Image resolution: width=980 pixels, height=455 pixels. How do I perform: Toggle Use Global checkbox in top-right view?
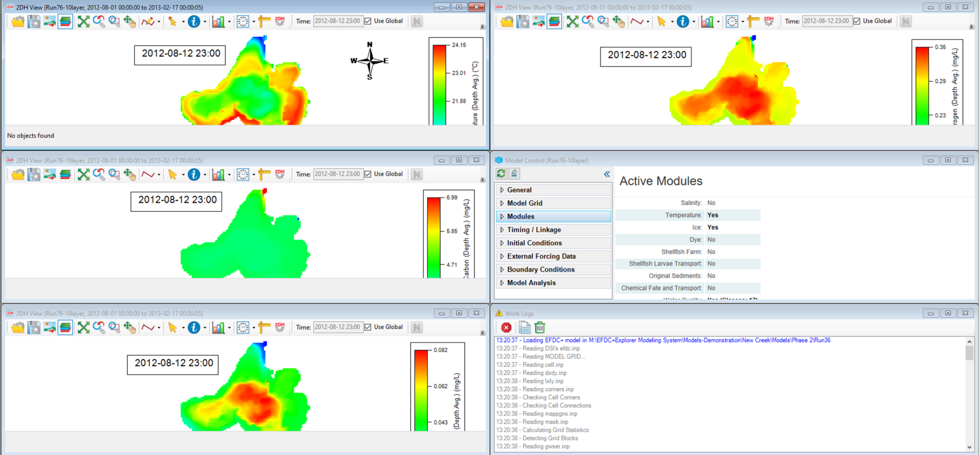(x=857, y=21)
